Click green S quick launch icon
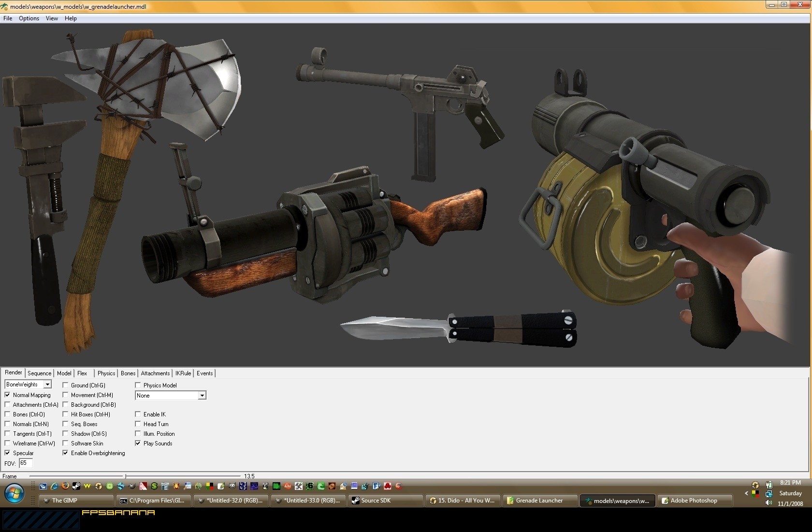This screenshot has height=532, width=812. pyautogui.click(x=154, y=486)
